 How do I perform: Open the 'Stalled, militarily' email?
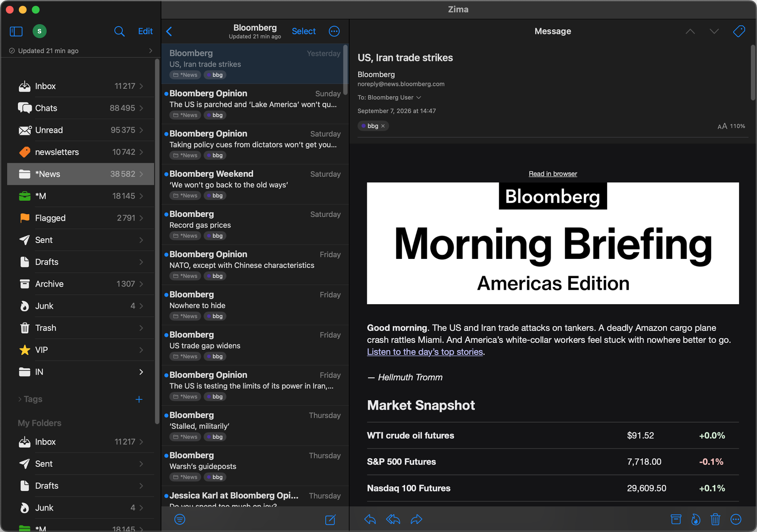(x=255, y=426)
